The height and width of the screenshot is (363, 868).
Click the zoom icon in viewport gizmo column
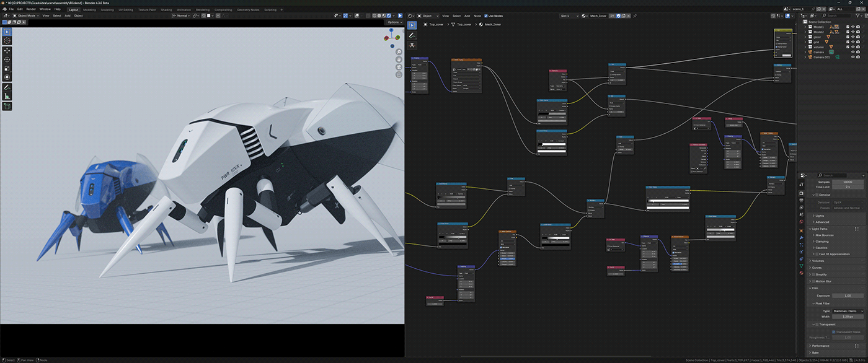pyautogui.click(x=399, y=51)
